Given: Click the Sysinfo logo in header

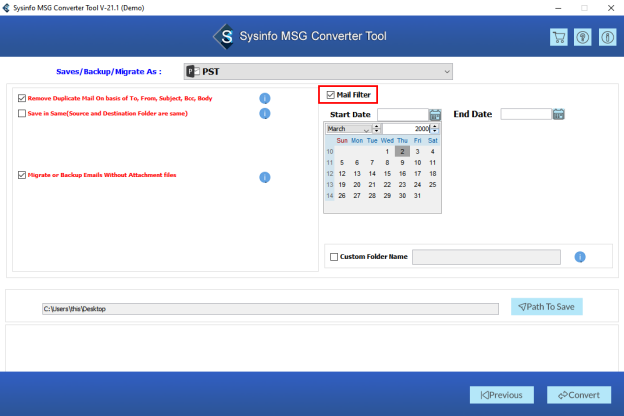Looking at the screenshot, I should point(224,37).
